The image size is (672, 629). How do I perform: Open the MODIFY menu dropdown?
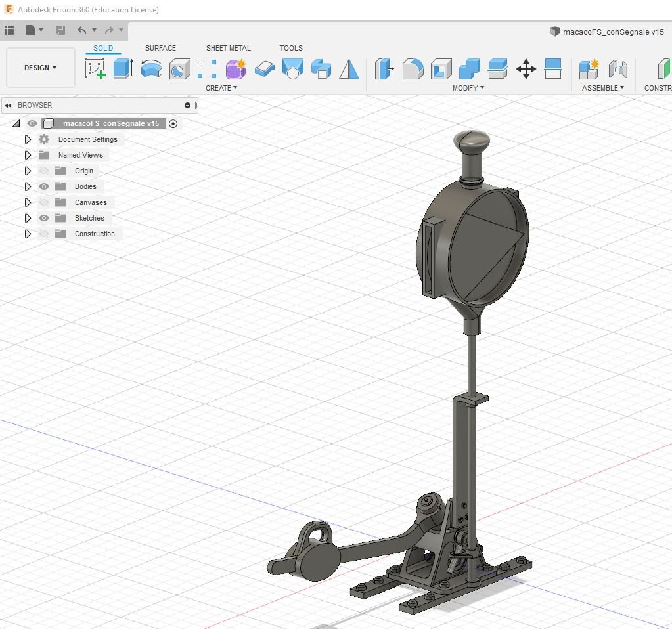click(x=468, y=88)
